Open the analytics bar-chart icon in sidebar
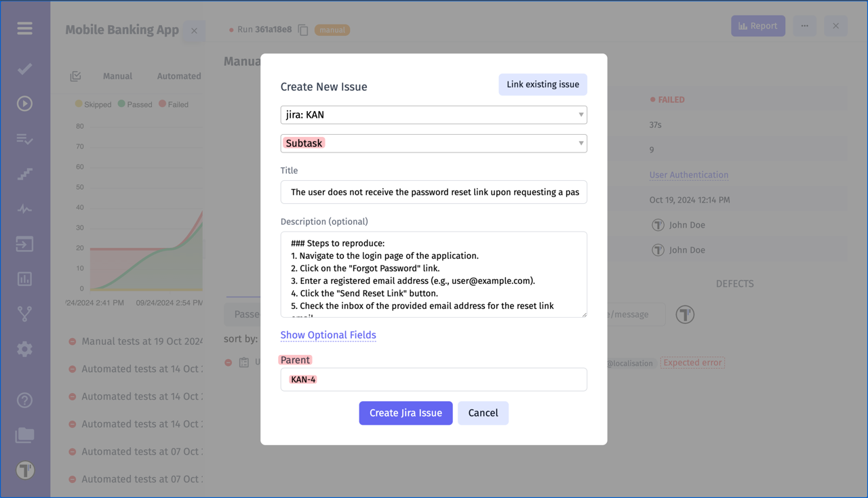This screenshot has height=498, width=868. tap(24, 278)
